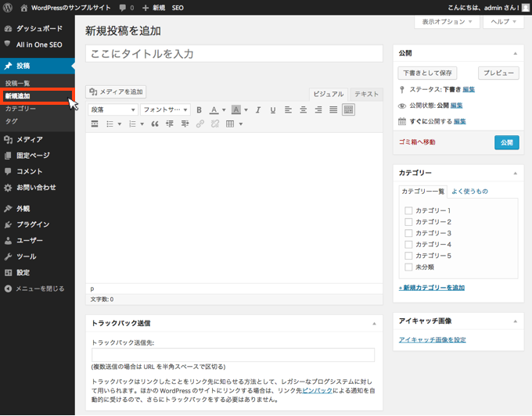Collapse the トラックバック送信 panel
The width and height of the screenshot is (532, 416).
pos(374,324)
